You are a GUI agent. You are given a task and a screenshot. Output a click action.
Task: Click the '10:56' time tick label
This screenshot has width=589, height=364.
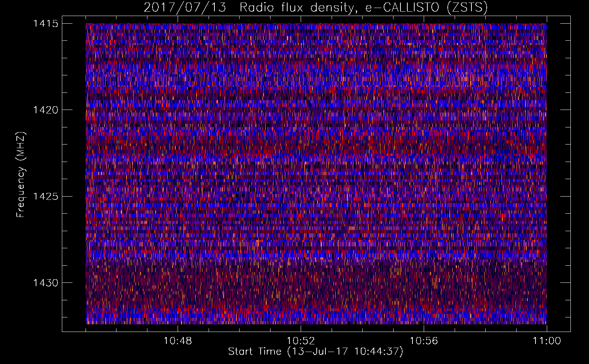click(x=424, y=341)
